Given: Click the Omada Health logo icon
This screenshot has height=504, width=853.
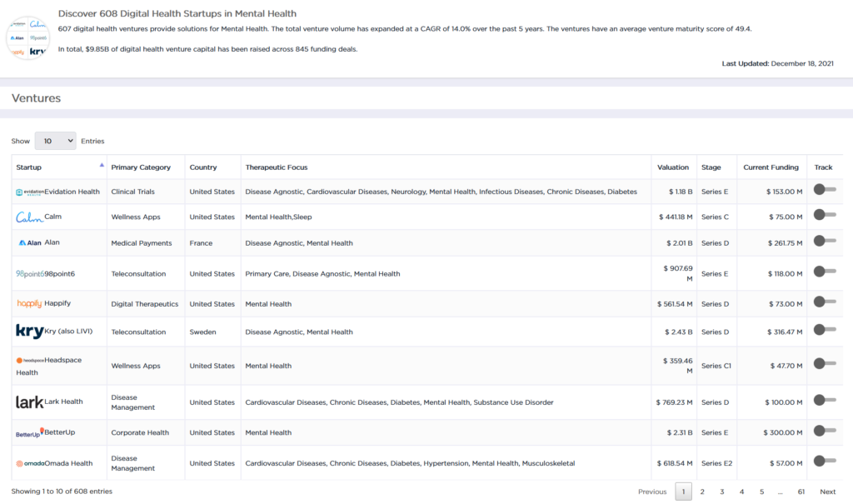Looking at the screenshot, I should [30, 464].
